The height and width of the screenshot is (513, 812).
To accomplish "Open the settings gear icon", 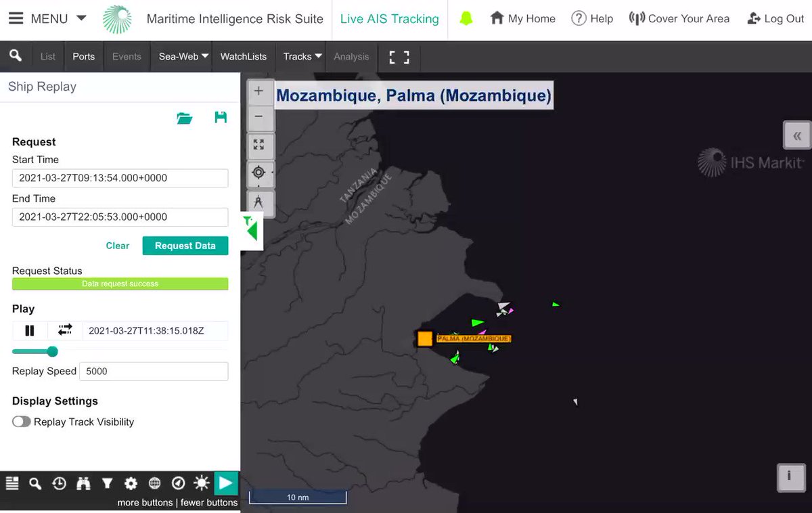I will pos(131,483).
